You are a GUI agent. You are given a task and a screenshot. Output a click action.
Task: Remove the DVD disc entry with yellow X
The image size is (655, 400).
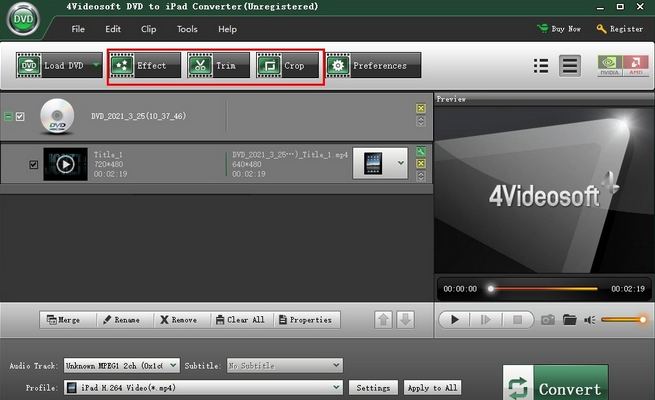click(x=421, y=108)
